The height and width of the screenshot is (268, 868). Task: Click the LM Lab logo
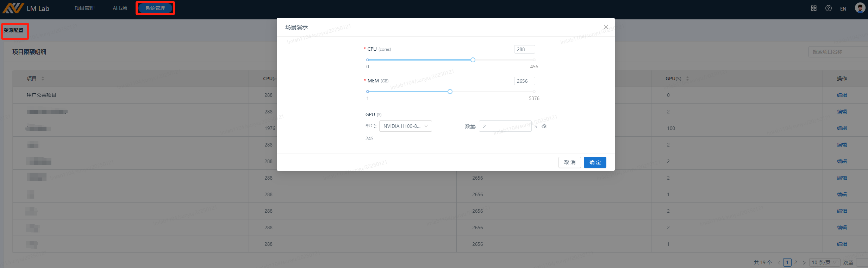26,8
